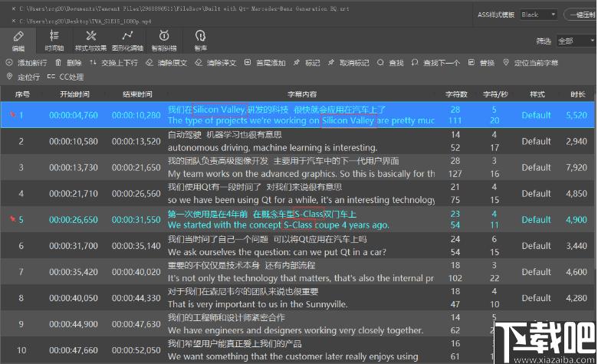
Task: Click 定位当前字幕 locate button
Action: pyautogui.click(x=531, y=63)
